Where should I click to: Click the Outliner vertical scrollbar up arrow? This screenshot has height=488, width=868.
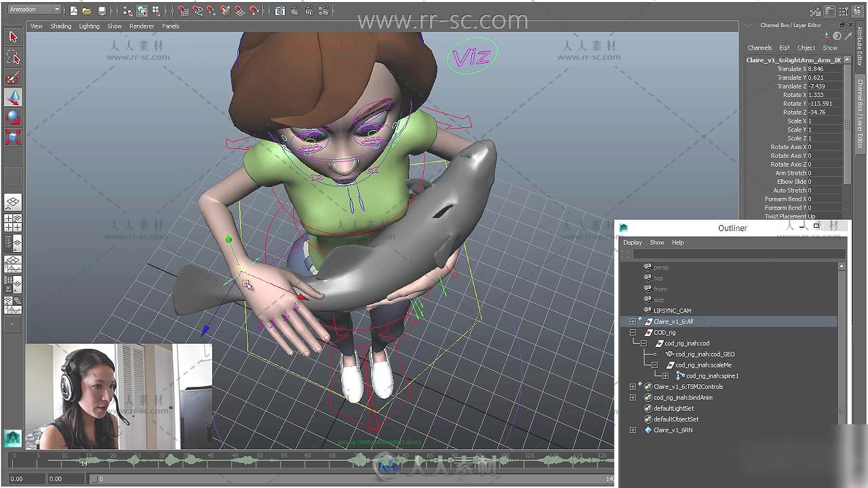pyautogui.click(x=842, y=267)
